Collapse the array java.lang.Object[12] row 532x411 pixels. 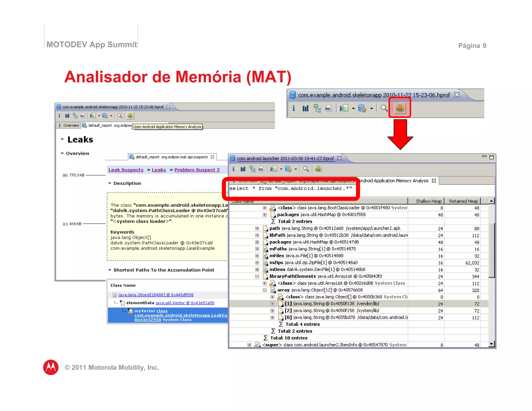tap(264, 290)
